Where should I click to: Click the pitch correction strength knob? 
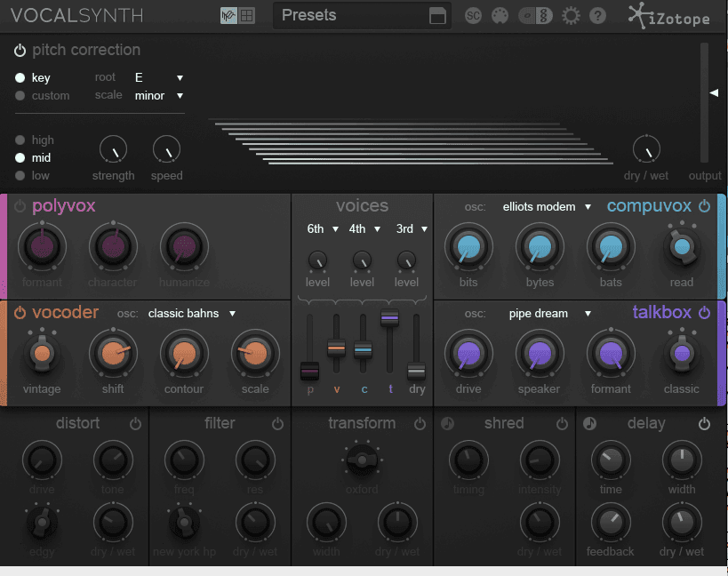[113, 149]
